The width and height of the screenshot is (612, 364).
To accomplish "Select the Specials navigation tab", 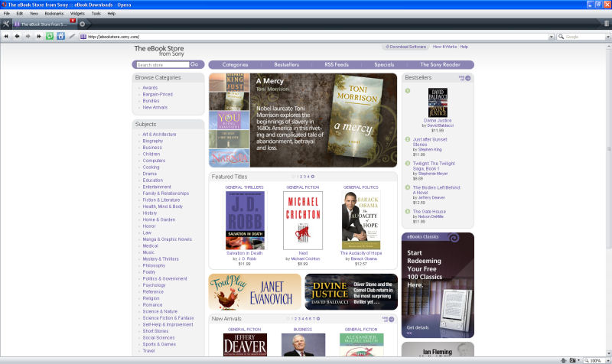I will (384, 65).
